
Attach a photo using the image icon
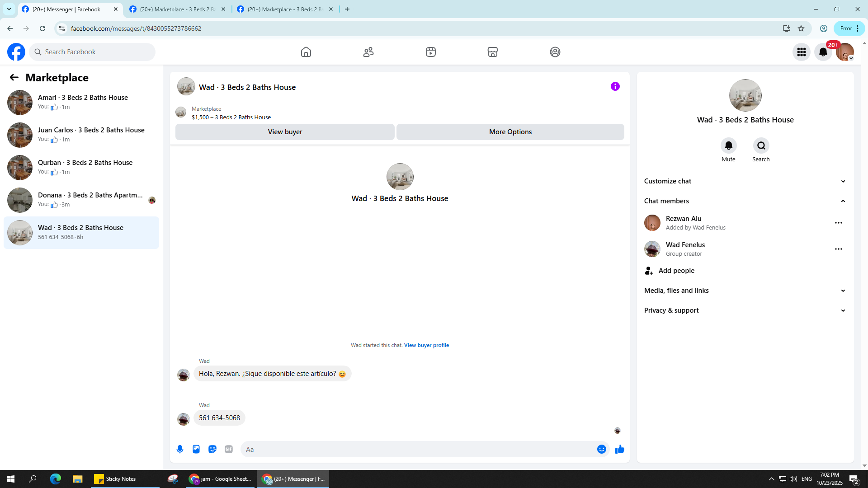tap(196, 449)
